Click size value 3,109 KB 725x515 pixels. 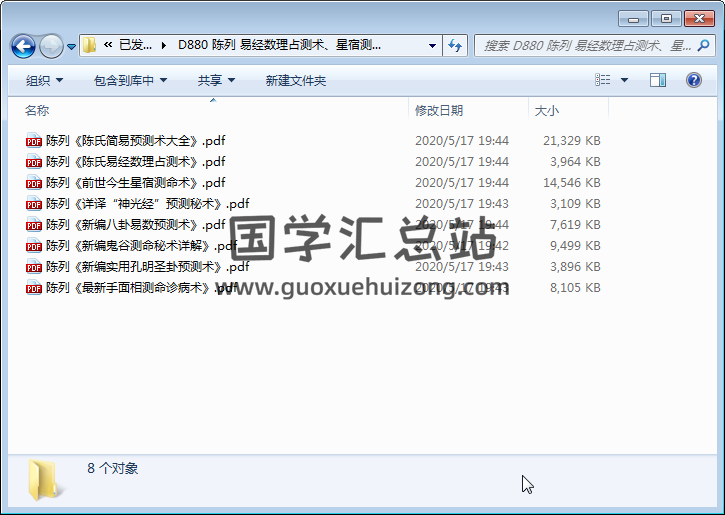[x=575, y=203]
